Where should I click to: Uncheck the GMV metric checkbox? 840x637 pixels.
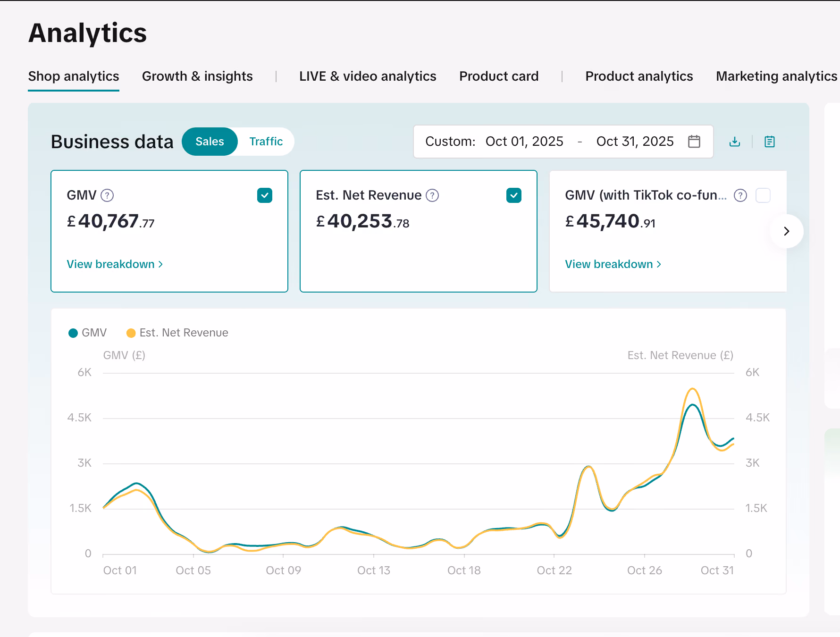pos(265,195)
